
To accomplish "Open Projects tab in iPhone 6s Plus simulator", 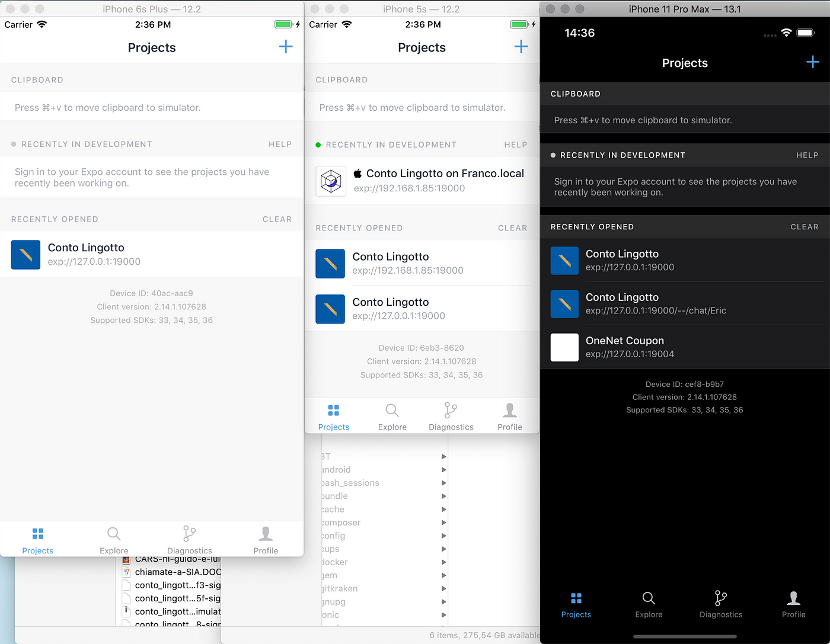I will pos(38,541).
